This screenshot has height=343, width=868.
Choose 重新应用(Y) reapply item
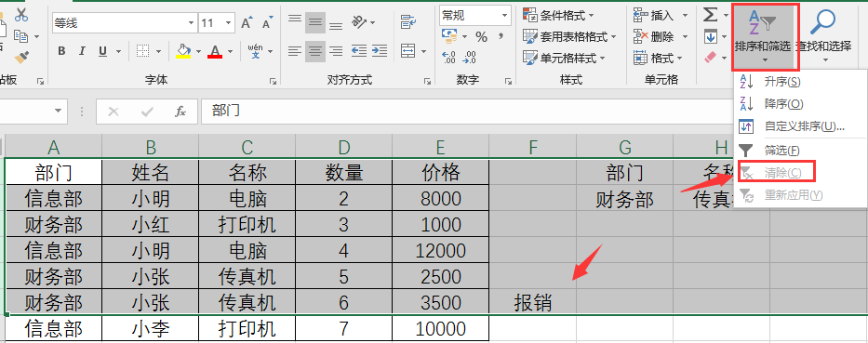[800, 194]
